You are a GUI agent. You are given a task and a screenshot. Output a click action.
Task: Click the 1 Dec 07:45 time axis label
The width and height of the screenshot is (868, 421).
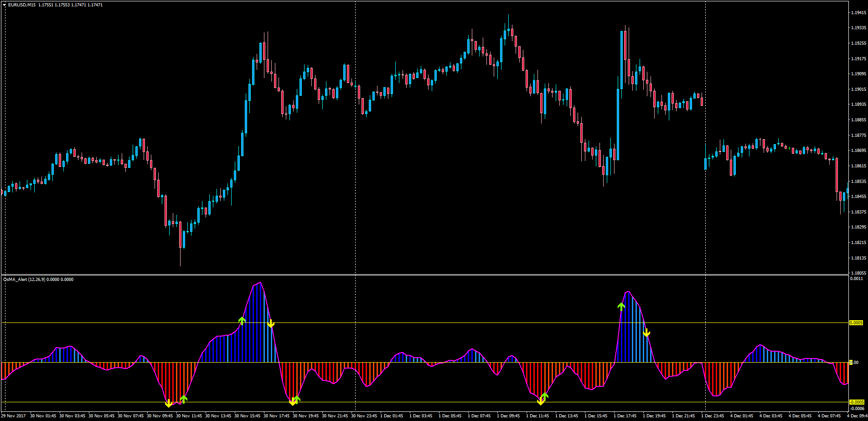point(479,416)
